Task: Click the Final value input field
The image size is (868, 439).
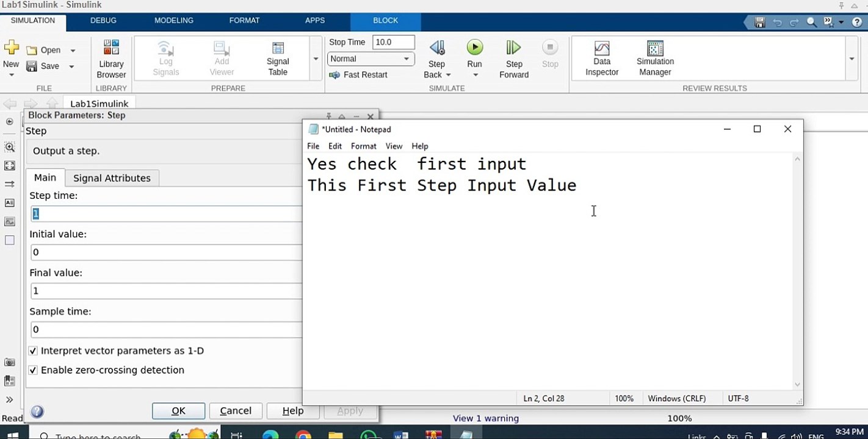Action: coord(166,291)
